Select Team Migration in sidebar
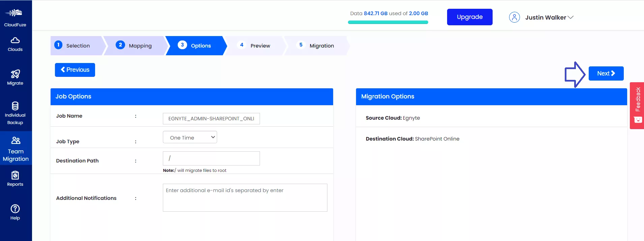 16,148
